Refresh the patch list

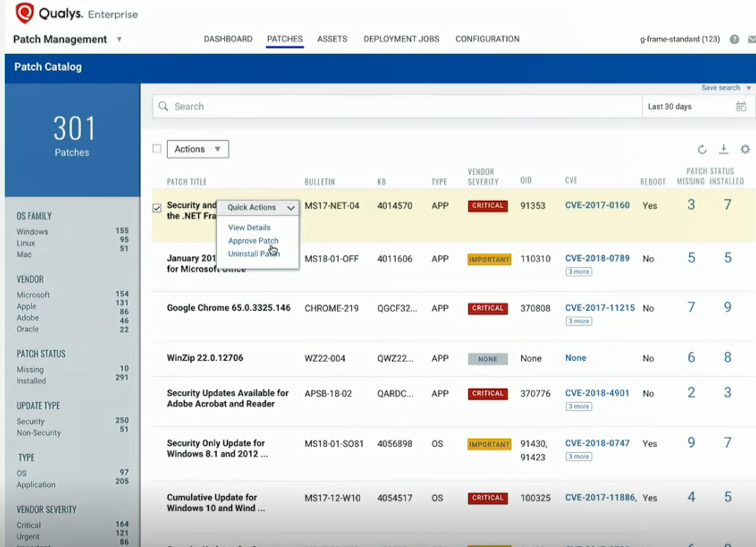tap(702, 150)
